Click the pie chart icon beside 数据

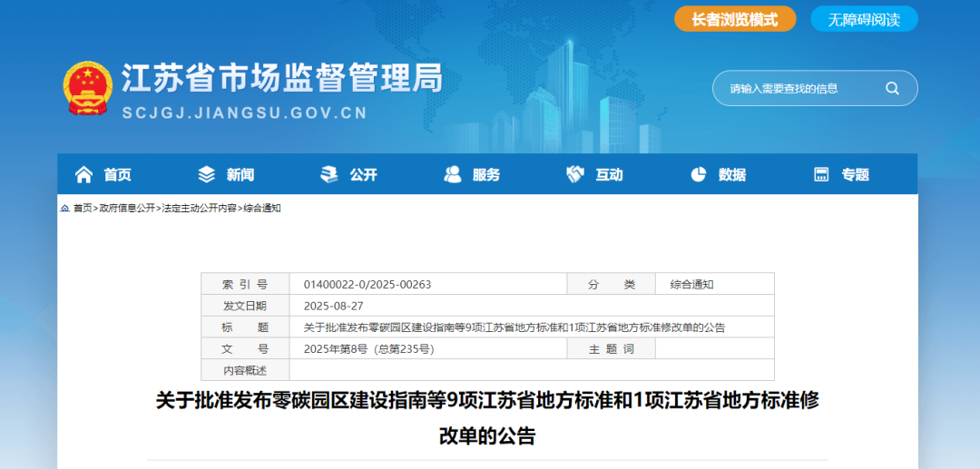click(698, 174)
